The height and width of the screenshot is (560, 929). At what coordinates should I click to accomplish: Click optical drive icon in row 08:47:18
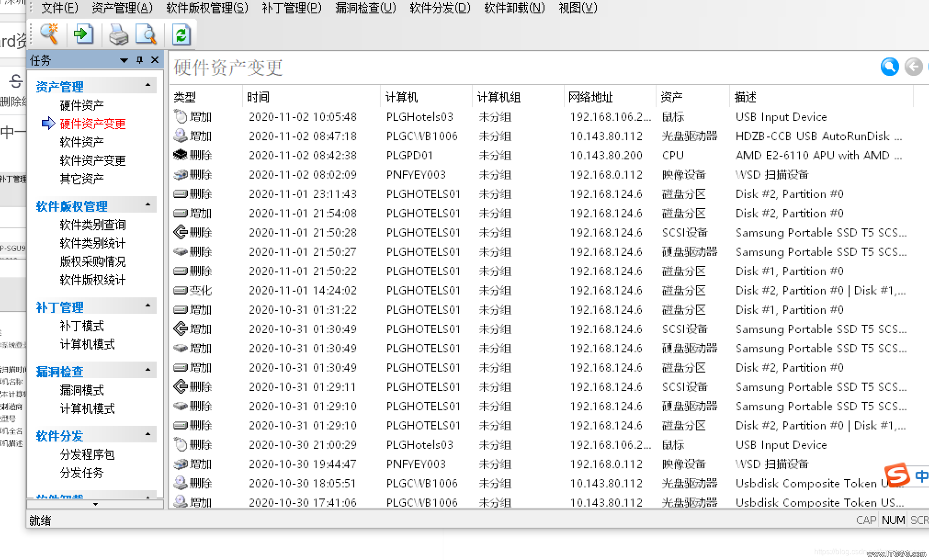point(180,136)
